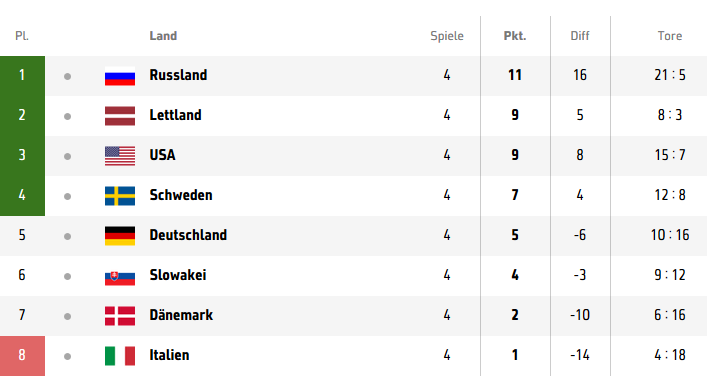Click the Germany flag icon
Viewport: 707px width, 376px height.
click(120, 236)
